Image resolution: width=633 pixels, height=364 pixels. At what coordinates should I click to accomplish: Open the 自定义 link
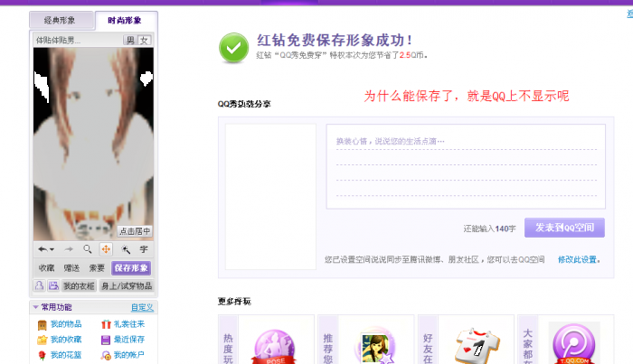pos(142,307)
